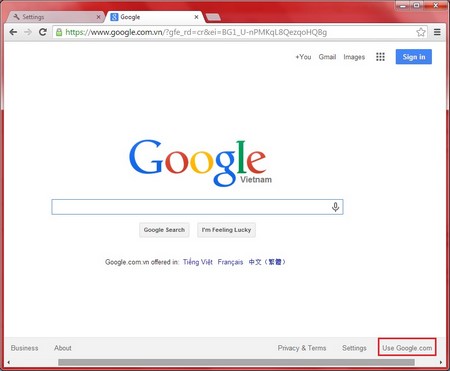Click the scrollbar left arrow

coord(8,362)
